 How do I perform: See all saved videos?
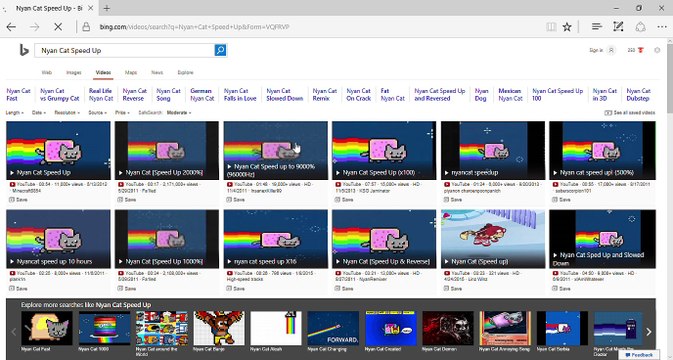630,113
